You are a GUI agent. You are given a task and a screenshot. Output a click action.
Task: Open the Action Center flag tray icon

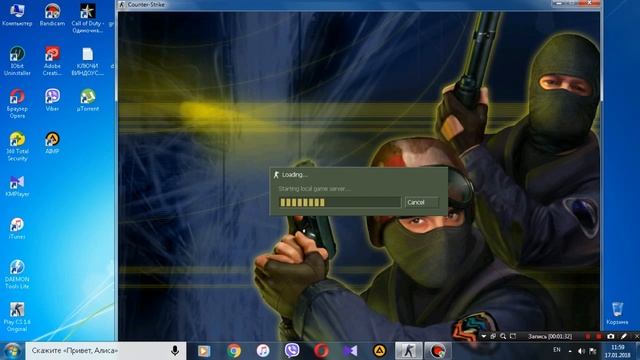point(593,351)
